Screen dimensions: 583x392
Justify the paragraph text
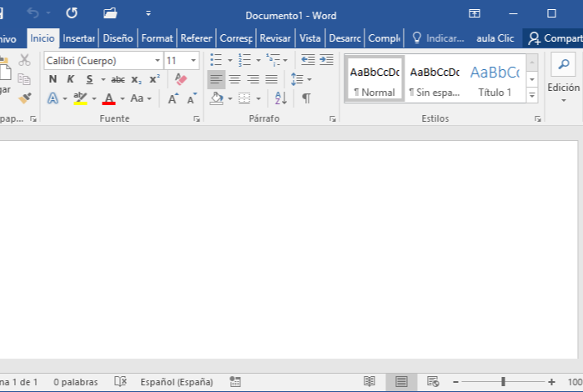click(x=271, y=79)
